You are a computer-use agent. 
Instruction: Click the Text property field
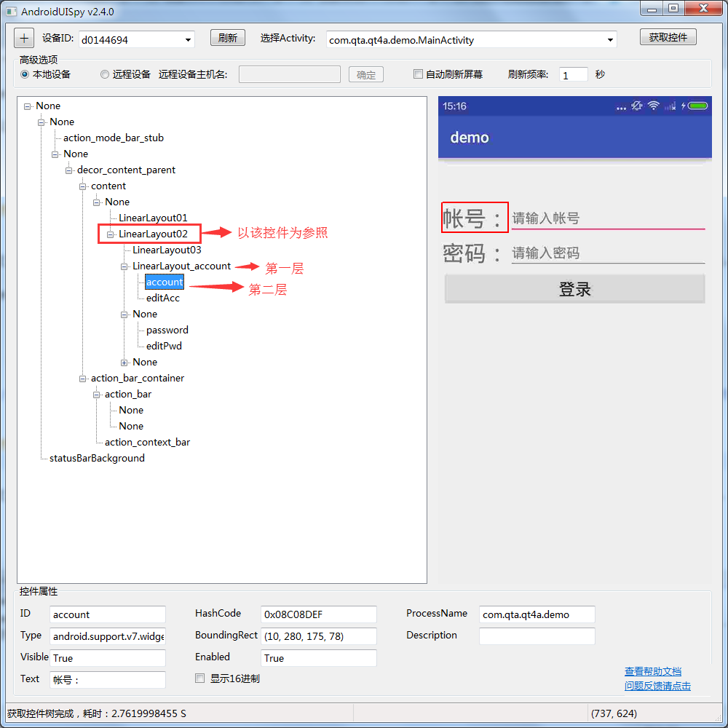[x=107, y=680]
